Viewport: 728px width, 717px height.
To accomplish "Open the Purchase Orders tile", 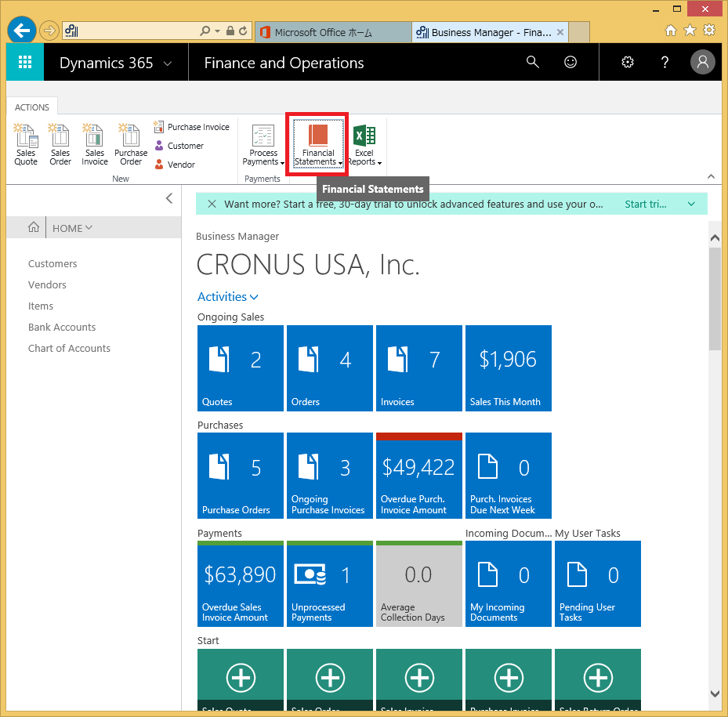I will click(240, 476).
